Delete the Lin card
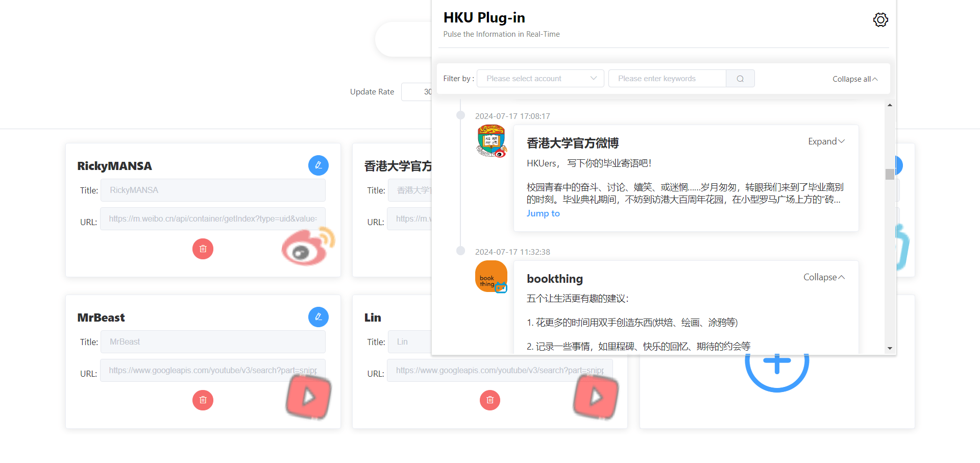 coord(490,400)
